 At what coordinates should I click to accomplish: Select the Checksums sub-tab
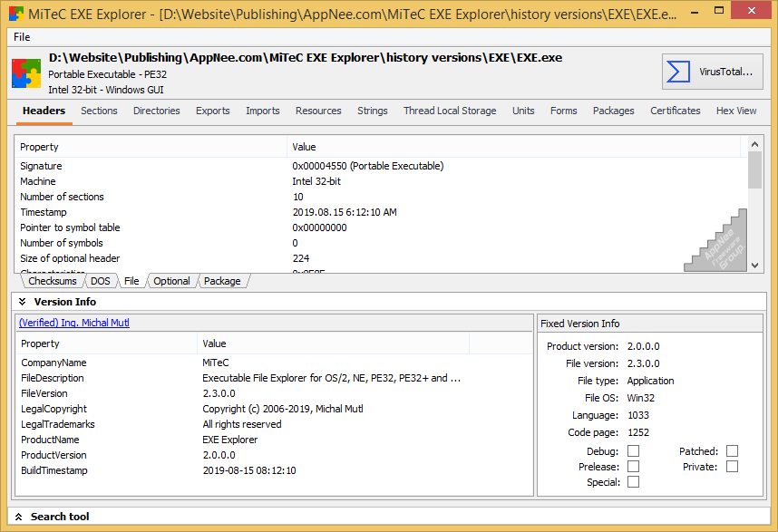[x=52, y=281]
